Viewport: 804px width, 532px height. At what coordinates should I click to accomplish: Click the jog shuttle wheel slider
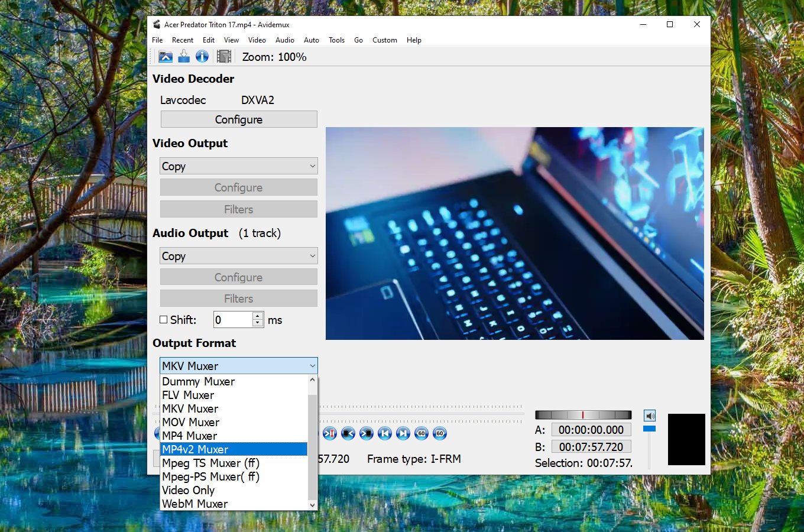583,415
